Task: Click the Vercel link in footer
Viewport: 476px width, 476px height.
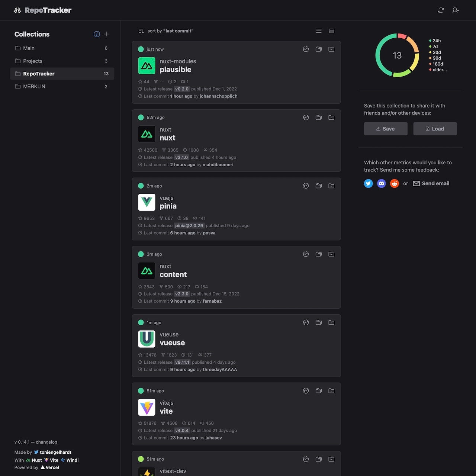Action: pyautogui.click(x=50, y=467)
